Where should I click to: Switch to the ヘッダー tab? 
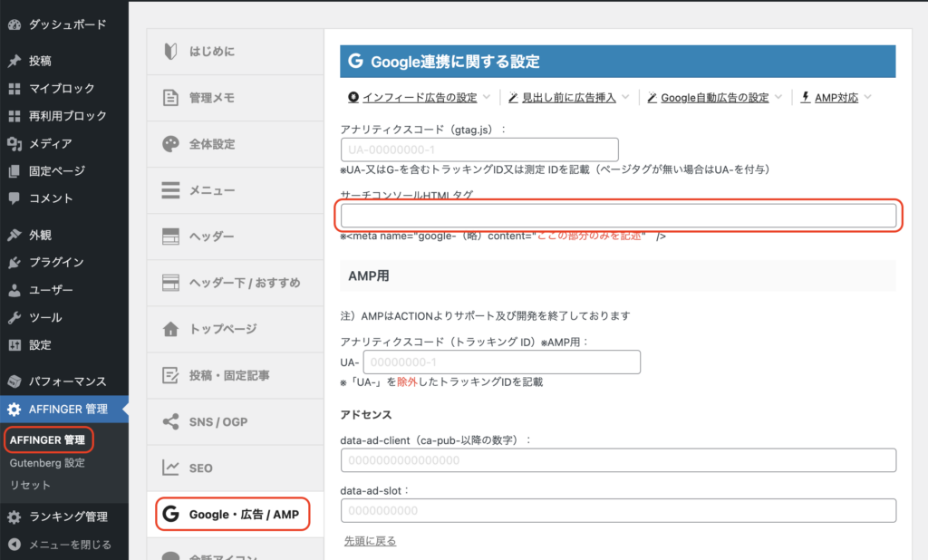pyautogui.click(x=235, y=237)
